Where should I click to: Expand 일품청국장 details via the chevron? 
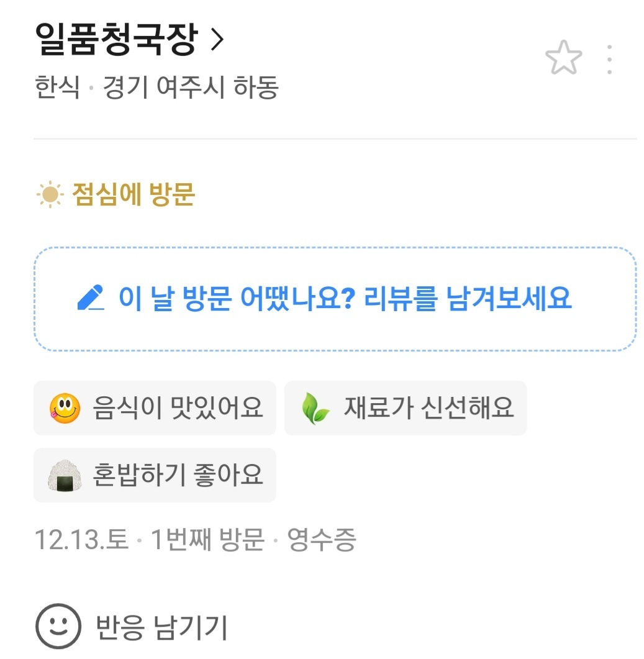pyautogui.click(x=217, y=40)
